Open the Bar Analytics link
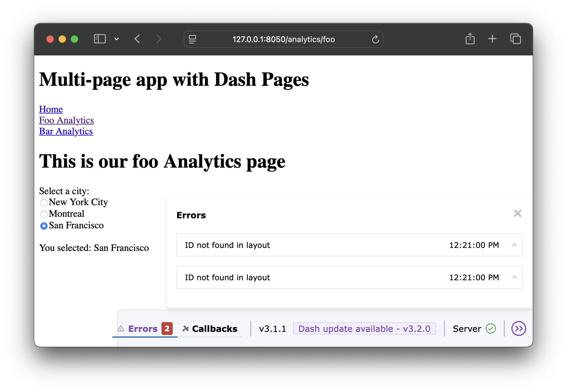The image size is (567, 392). click(x=66, y=131)
